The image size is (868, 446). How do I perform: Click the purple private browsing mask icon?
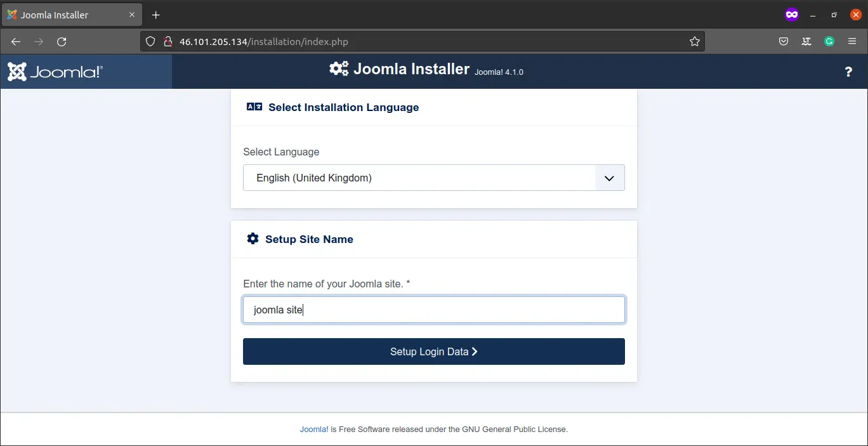792,15
